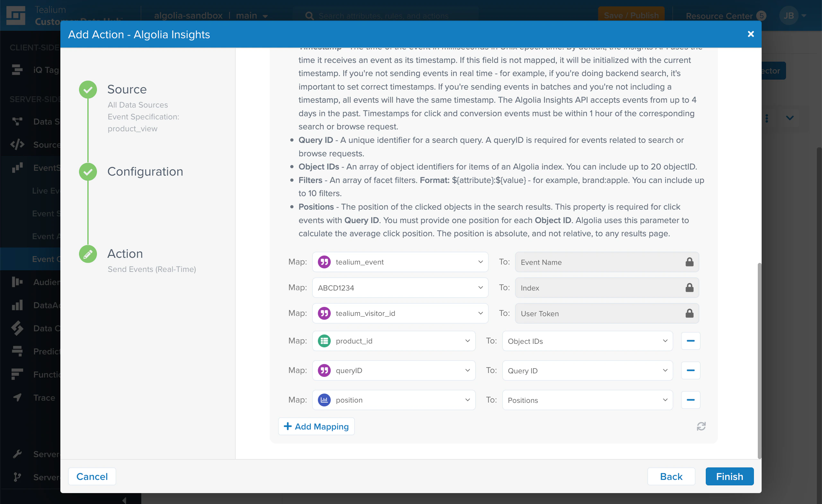Open the ABCD1234 Map dropdown
The image size is (822, 504).
click(x=400, y=288)
